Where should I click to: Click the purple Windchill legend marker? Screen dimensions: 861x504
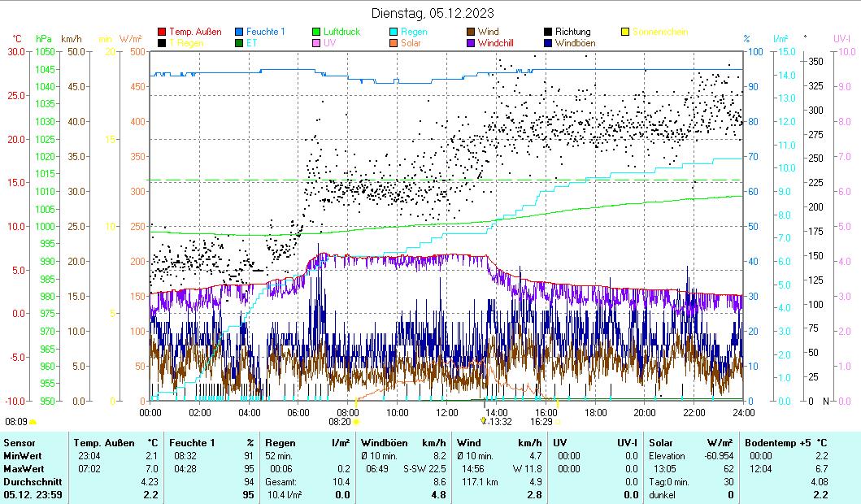pyautogui.click(x=471, y=43)
